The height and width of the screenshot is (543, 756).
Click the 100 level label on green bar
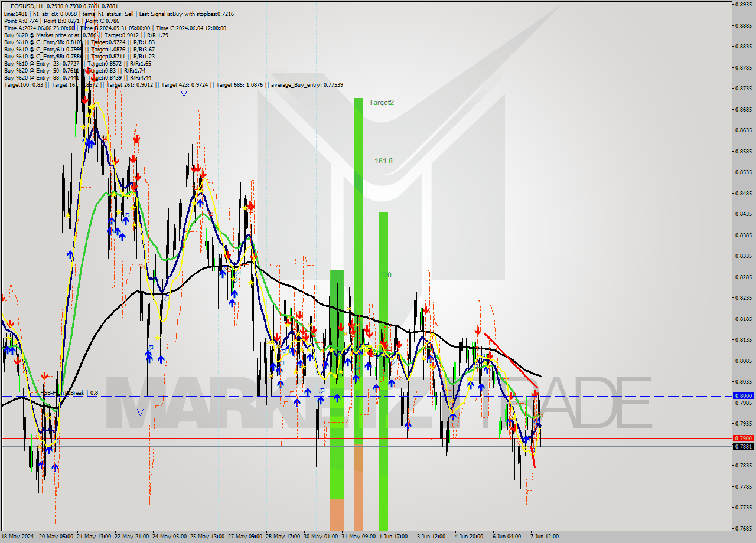click(x=385, y=275)
